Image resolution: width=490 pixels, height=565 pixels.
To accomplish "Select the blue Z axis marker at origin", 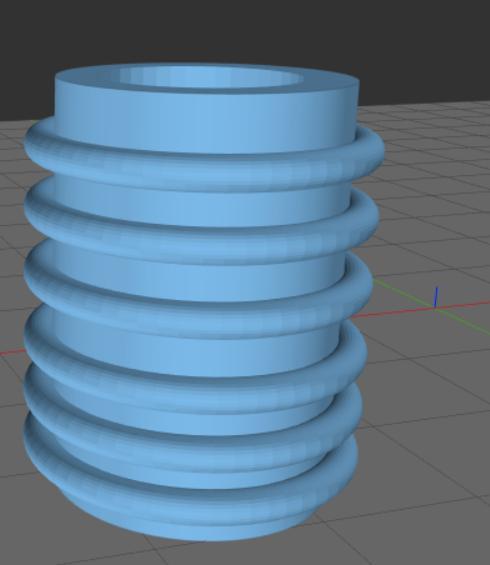I will 436,297.
